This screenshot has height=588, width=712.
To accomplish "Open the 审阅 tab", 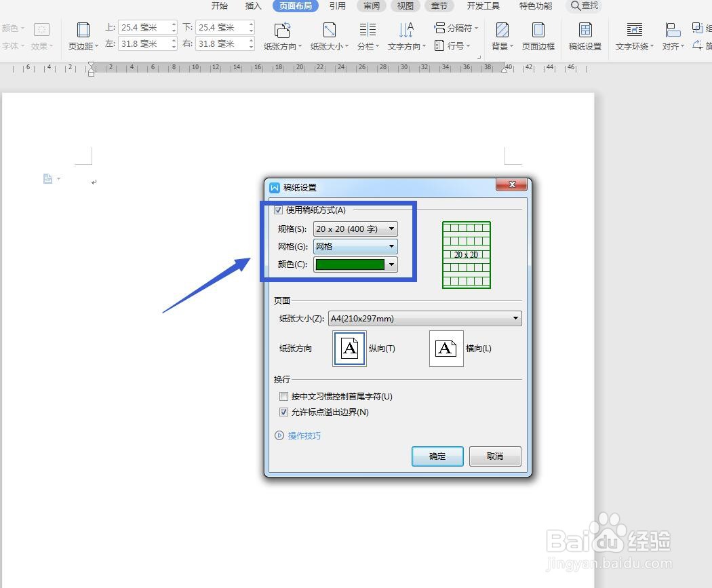I will [372, 5].
